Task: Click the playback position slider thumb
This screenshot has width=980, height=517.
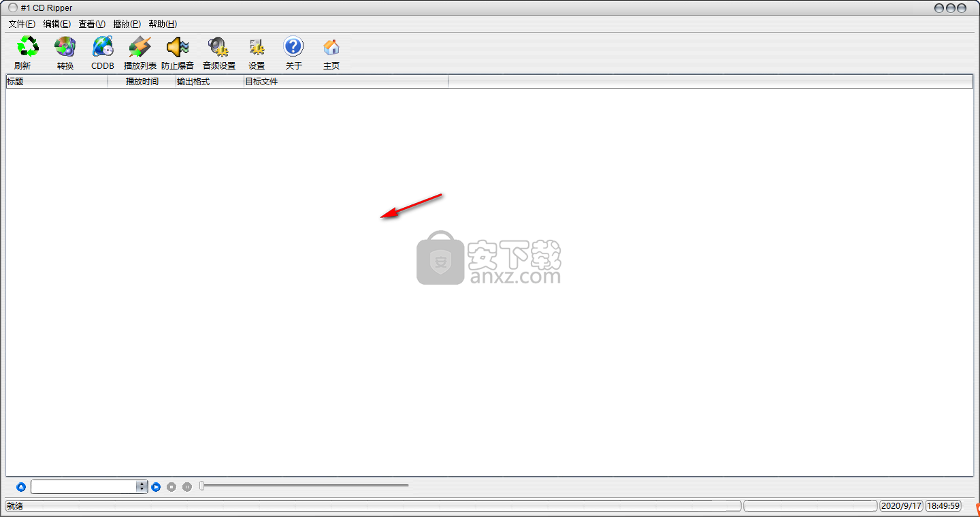Action: pyautogui.click(x=201, y=486)
